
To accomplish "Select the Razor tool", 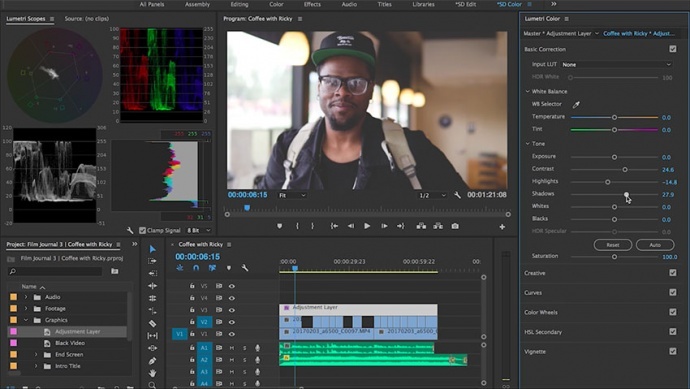I will pyautogui.click(x=152, y=323).
